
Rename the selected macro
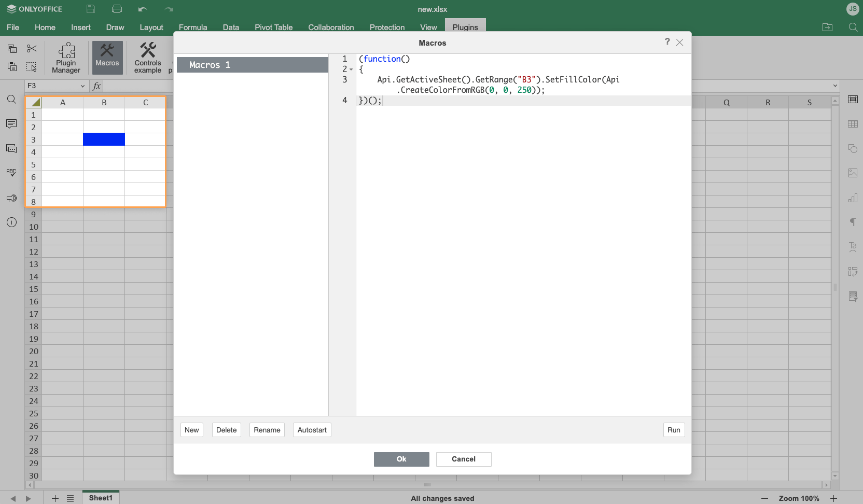tap(267, 430)
